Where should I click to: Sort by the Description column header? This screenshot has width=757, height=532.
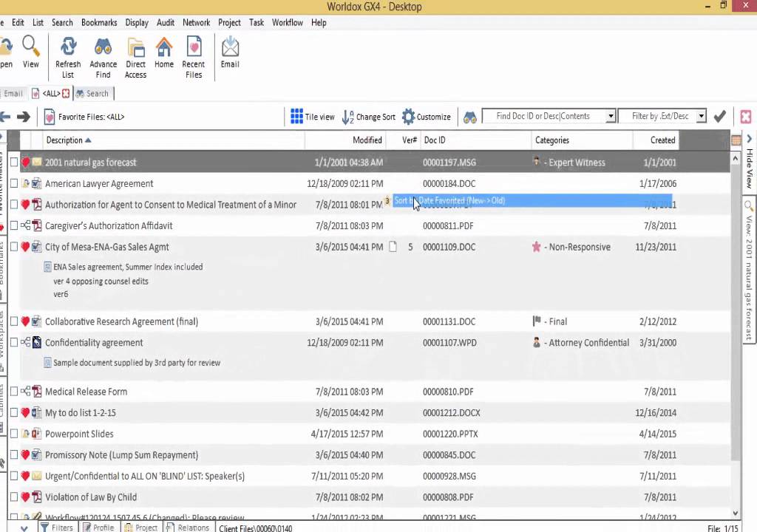point(65,140)
